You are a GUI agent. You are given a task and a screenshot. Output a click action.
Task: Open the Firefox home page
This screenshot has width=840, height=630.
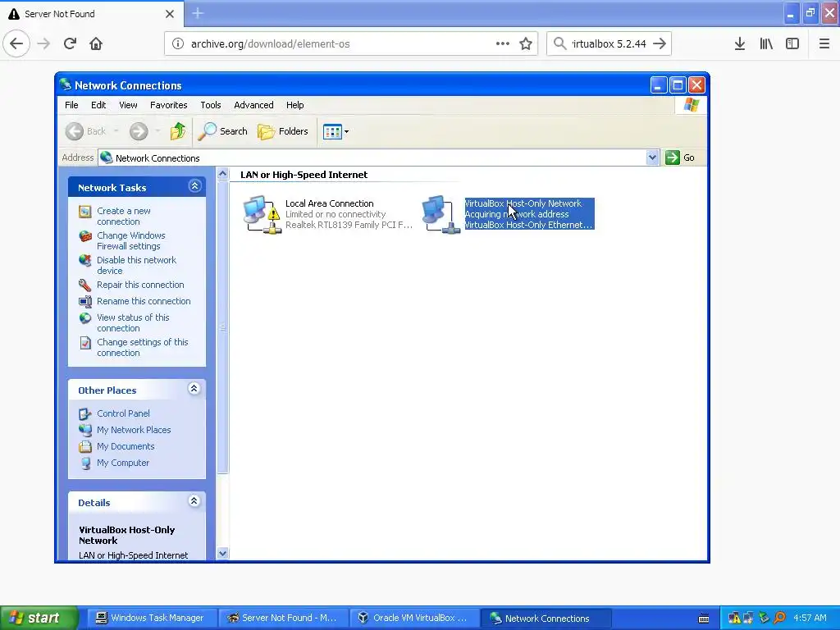96,43
